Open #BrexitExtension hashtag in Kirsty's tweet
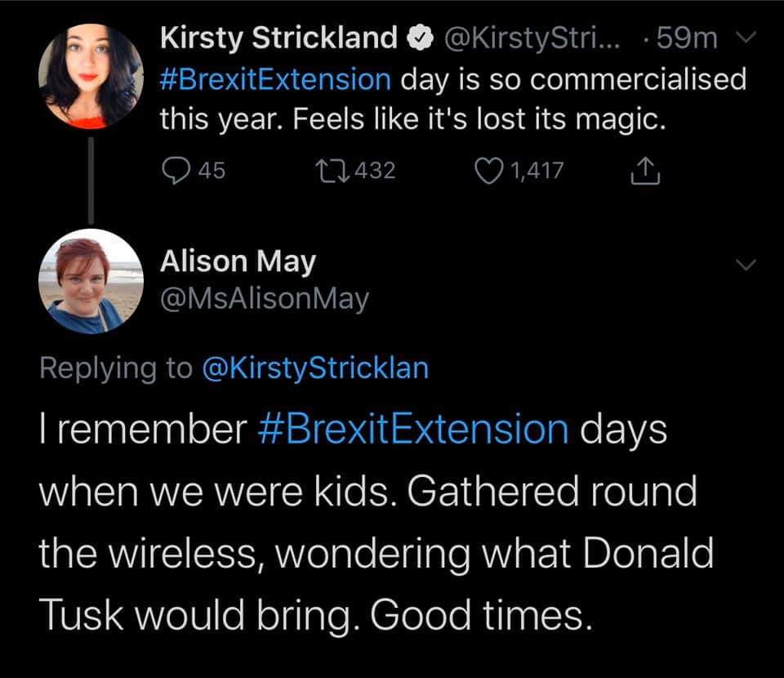The height and width of the screenshot is (678, 784). coord(275,80)
